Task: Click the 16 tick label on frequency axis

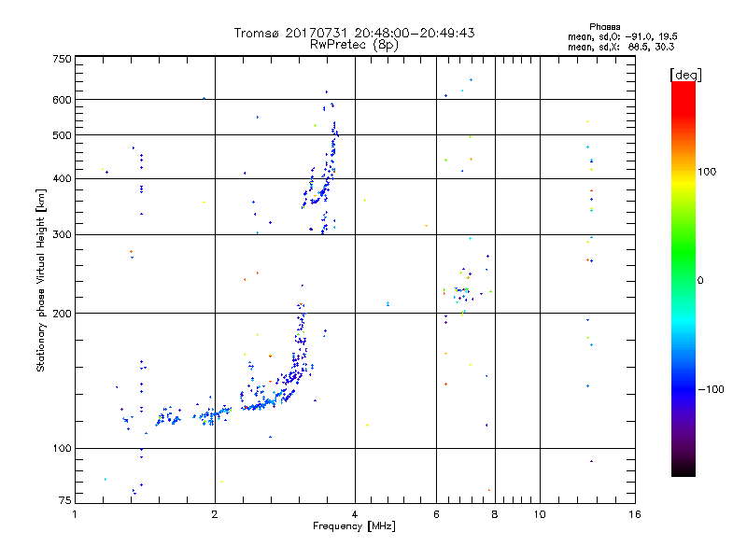Action: [635, 514]
